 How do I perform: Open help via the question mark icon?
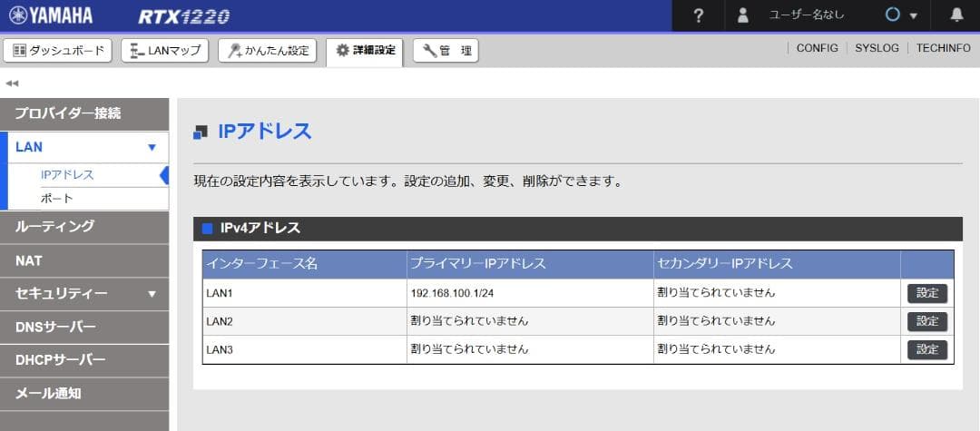click(699, 15)
